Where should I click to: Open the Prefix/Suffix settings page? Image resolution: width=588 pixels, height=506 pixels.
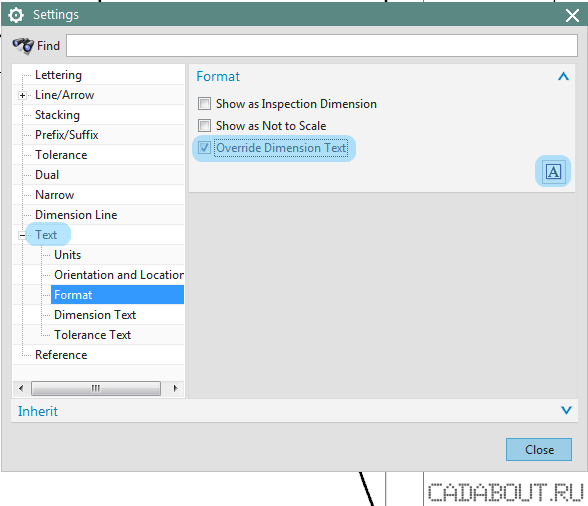click(66, 135)
